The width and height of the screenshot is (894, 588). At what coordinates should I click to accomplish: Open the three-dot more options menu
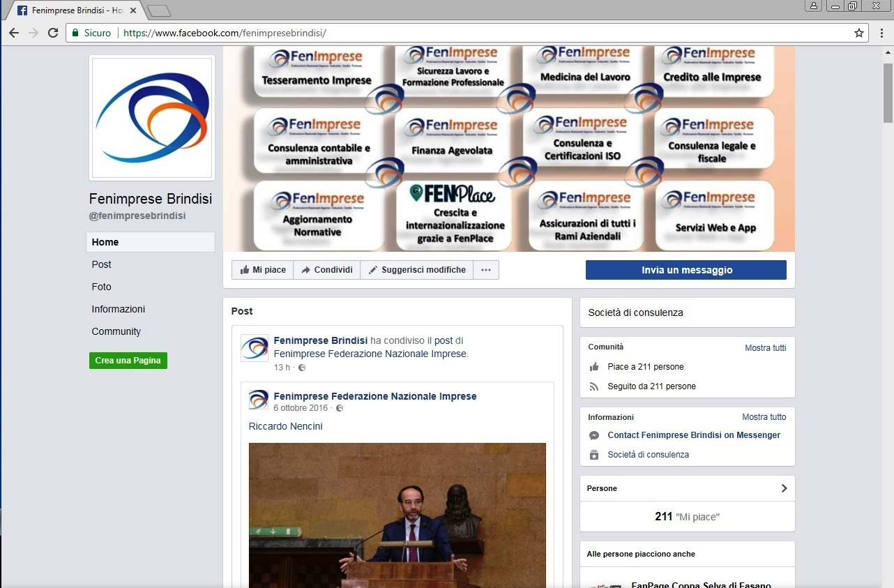pos(486,270)
